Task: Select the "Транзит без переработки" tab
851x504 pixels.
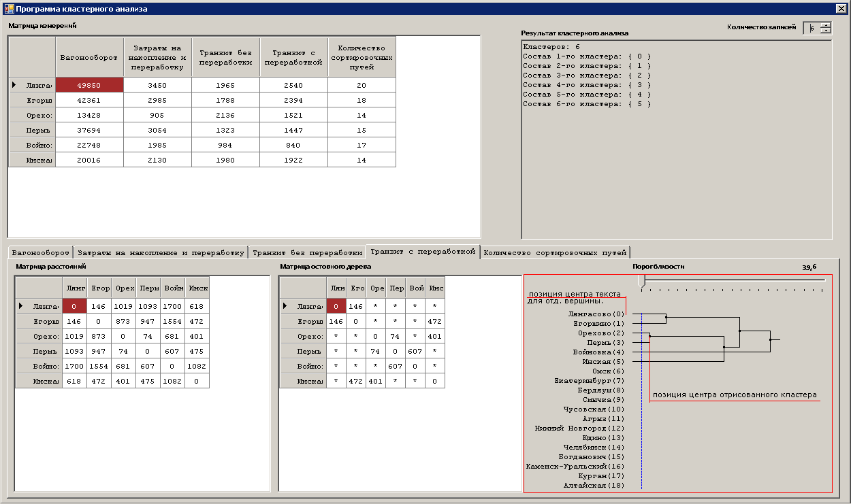Action: tap(306, 252)
